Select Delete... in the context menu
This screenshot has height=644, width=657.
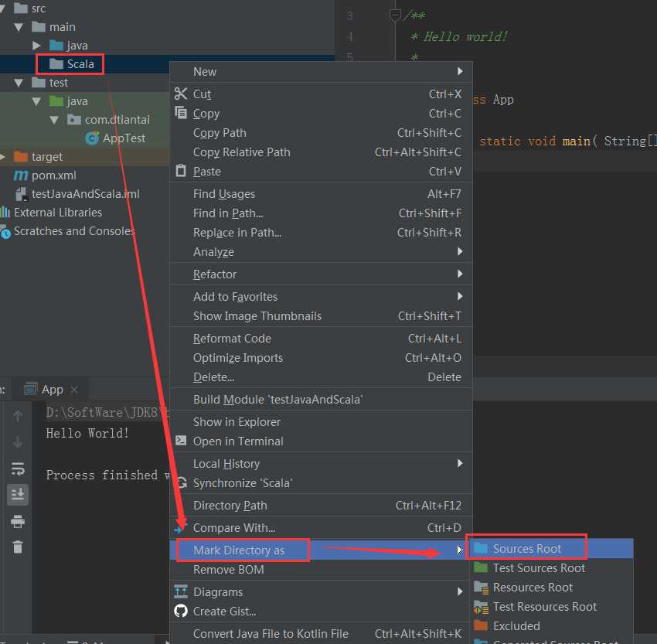point(321,377)
